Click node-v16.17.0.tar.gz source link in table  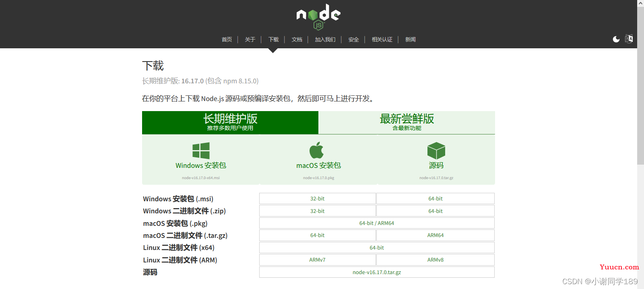pos(377,272)
